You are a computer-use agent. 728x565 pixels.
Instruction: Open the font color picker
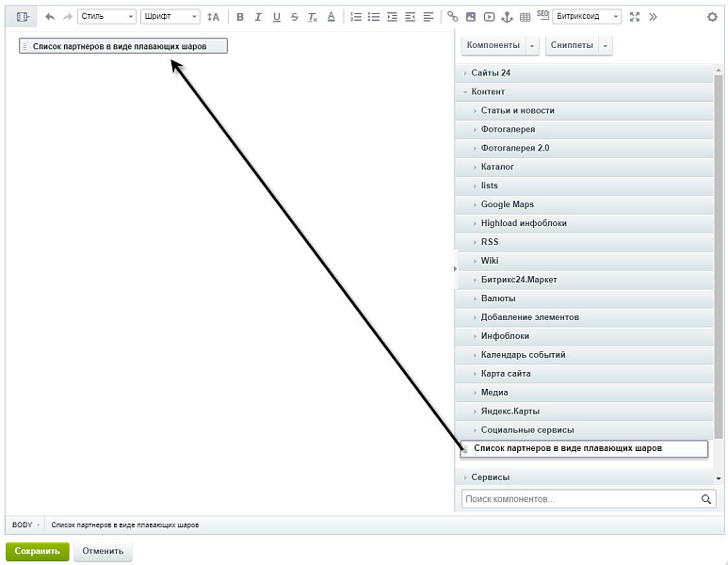331,17
